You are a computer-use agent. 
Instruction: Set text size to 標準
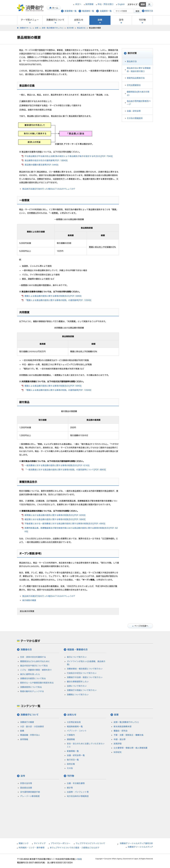pos(143,4)
